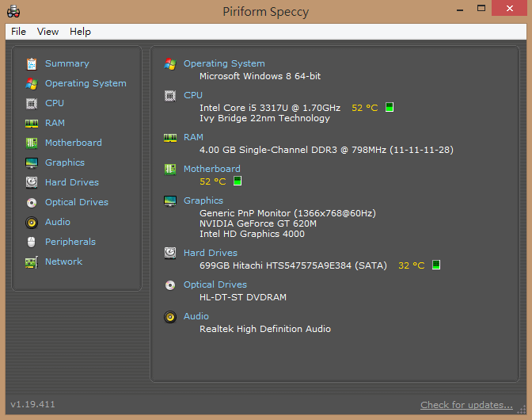
Task: Select Motherboard in the sidebar
Action: (74, 143)
